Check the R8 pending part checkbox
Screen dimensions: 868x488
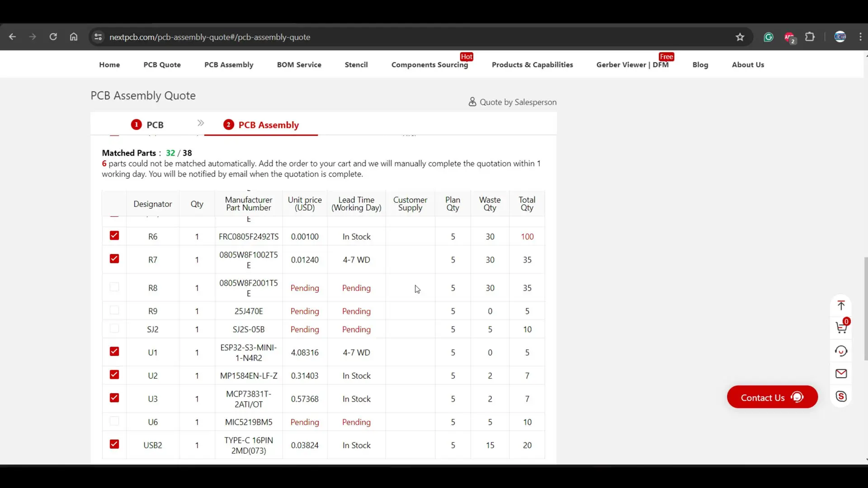(x=114, y=287)
